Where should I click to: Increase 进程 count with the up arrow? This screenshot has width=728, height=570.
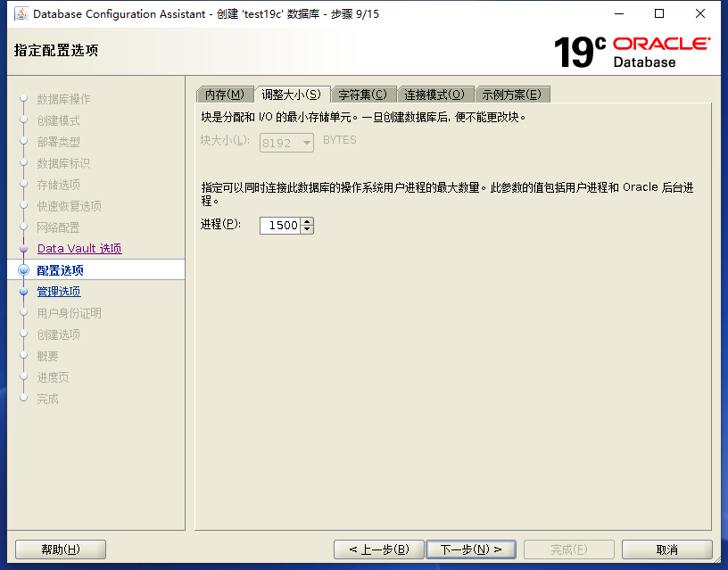coord(307,222)
